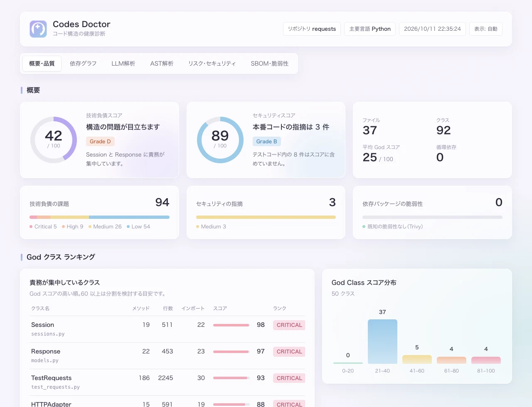Click the High 9 legend entry
The height and width of the screenshot is (407, 532).
click(x=73, y=227)
